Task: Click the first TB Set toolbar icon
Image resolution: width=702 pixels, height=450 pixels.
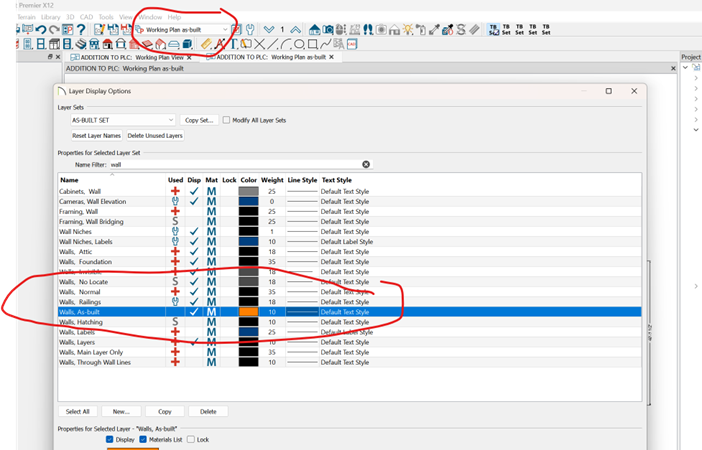Action: [x=495, y=29]
